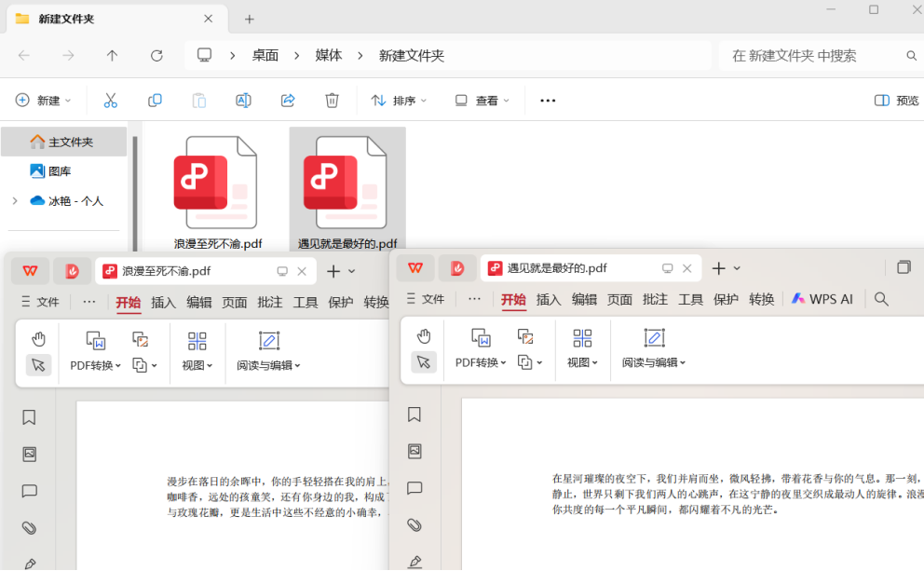Click the Share icon in File Explorer toolbar
924x571 pixels.
pyautogui.click(x=288, y=101)
